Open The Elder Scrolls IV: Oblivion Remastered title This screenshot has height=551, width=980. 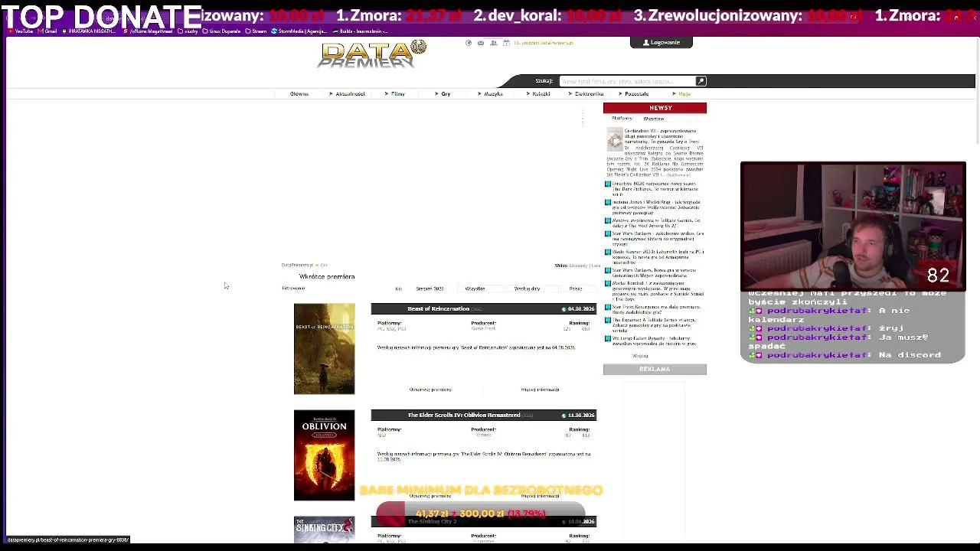click(x=464, y=415)
